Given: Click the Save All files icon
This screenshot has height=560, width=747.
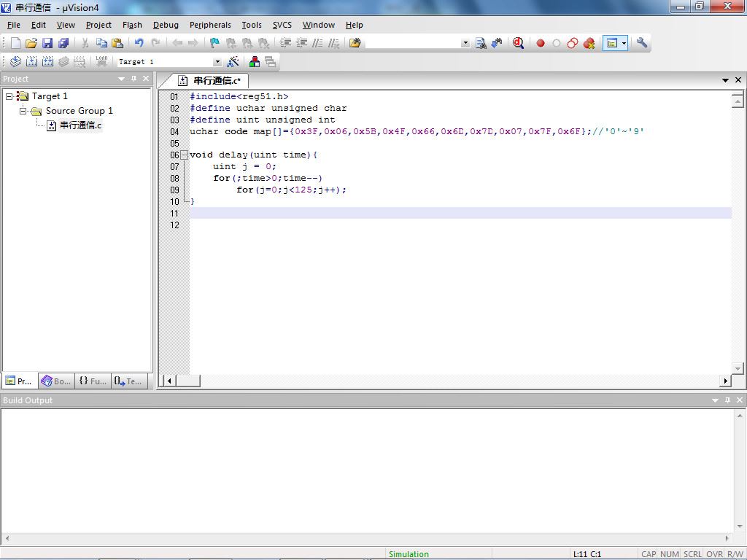Looking at the screenshot, I should click(63, 43).
